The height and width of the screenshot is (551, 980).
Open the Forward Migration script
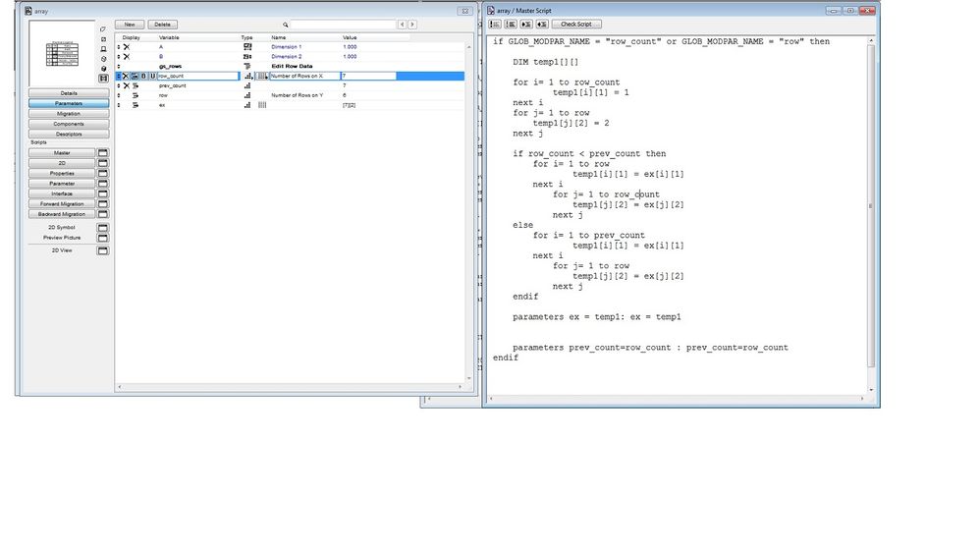62,204
